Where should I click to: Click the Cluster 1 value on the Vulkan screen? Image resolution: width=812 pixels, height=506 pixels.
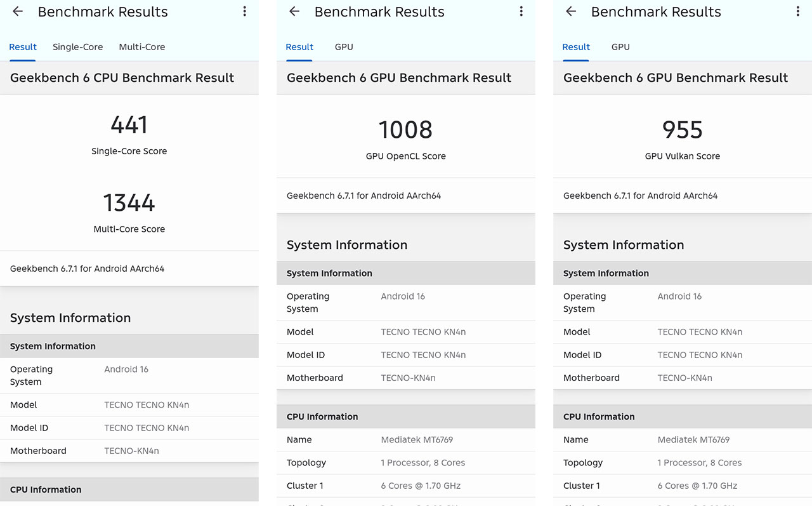[697, 486]
